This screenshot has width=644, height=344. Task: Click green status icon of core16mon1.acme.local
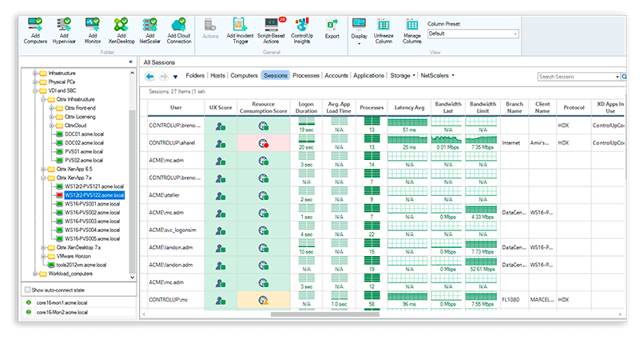tap(28, 302)
